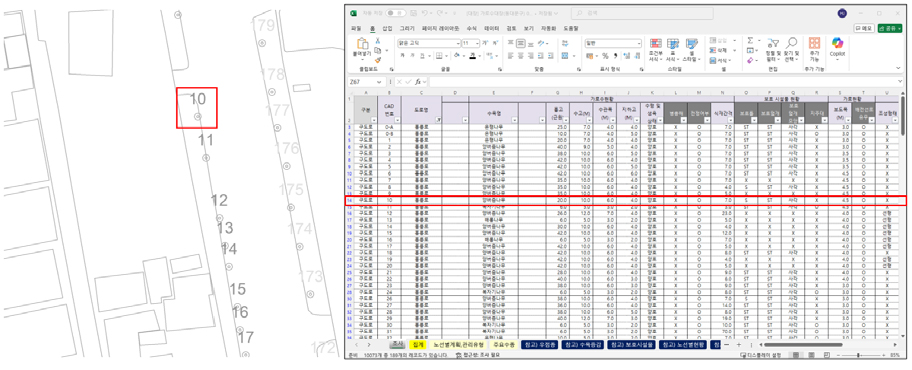Click the user account avatar
The height and width of the screenshot is (370, 912).
pos(842,13)
